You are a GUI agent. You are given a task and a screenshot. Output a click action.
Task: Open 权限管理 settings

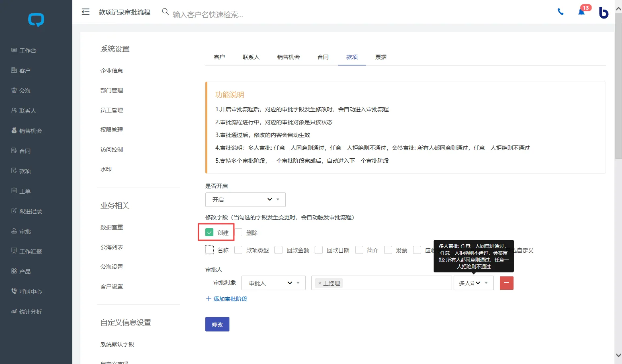tap(112, 130)
